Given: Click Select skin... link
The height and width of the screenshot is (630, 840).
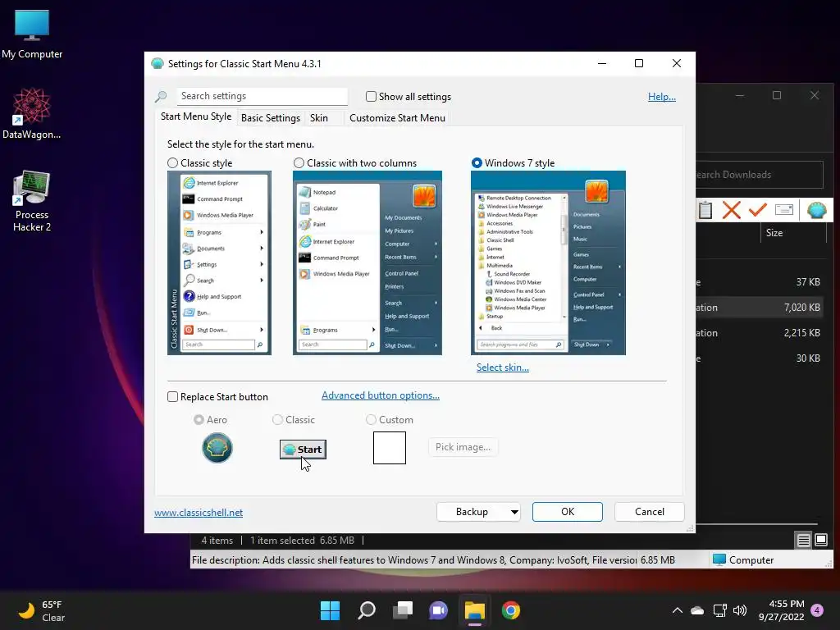Looking at the screenshot, I should pos(503,367).
